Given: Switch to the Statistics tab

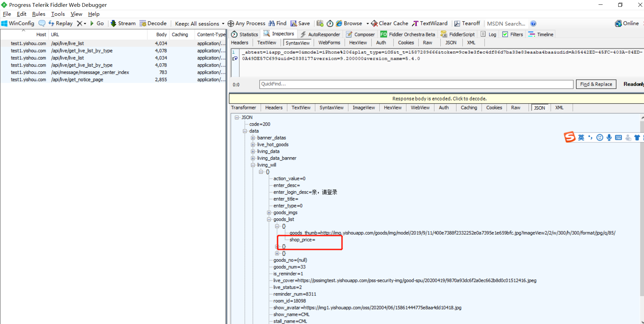Looking at the screenshot, I should click(245, 34).
